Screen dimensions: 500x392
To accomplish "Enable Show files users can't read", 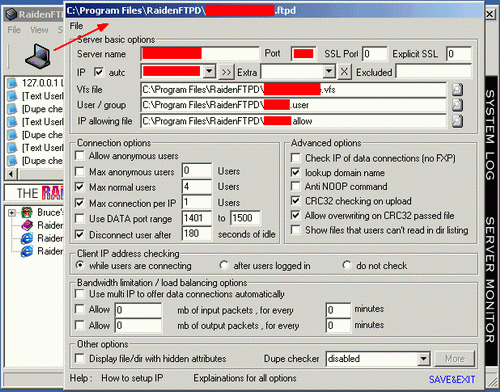I will [295, 230].
